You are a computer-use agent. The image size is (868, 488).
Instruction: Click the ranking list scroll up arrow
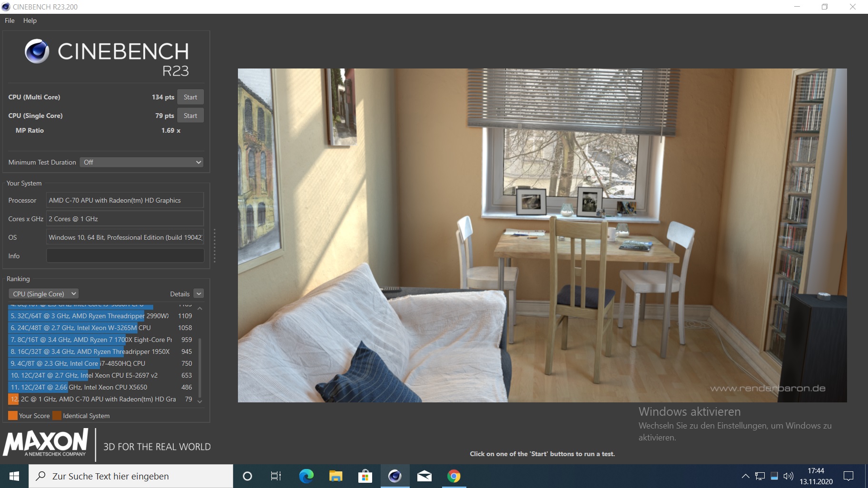point(200,309)
